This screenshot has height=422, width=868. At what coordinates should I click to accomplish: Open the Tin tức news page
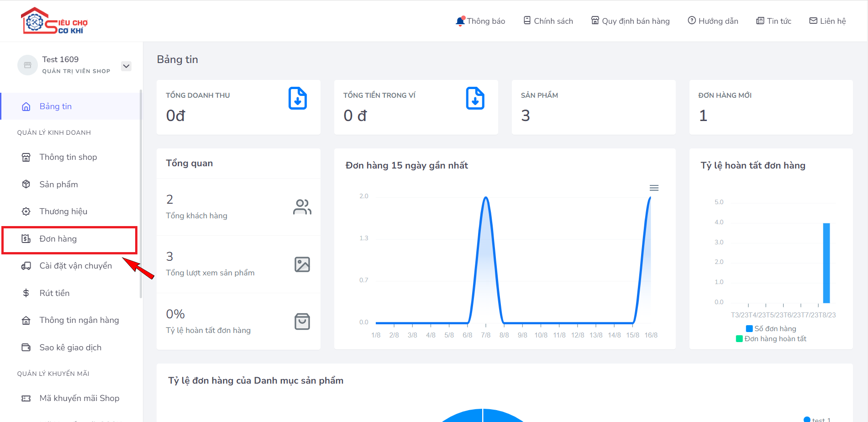[773, 21]
